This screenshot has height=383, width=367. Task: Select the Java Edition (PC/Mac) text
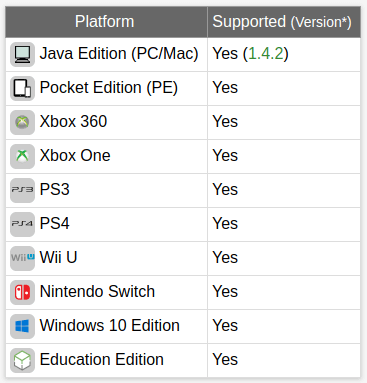pyautogui.click(x=119, y=54)
